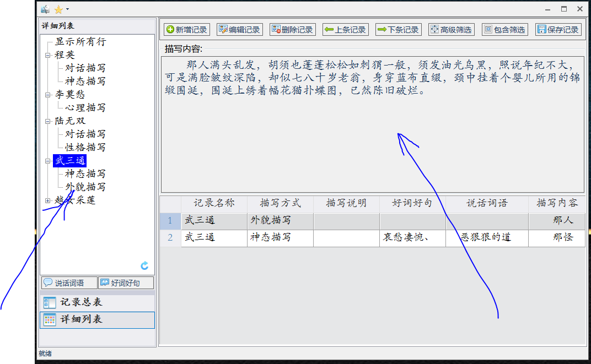
Task: Expand the 越女采莲 tree node
Action: tap(48, 200)
